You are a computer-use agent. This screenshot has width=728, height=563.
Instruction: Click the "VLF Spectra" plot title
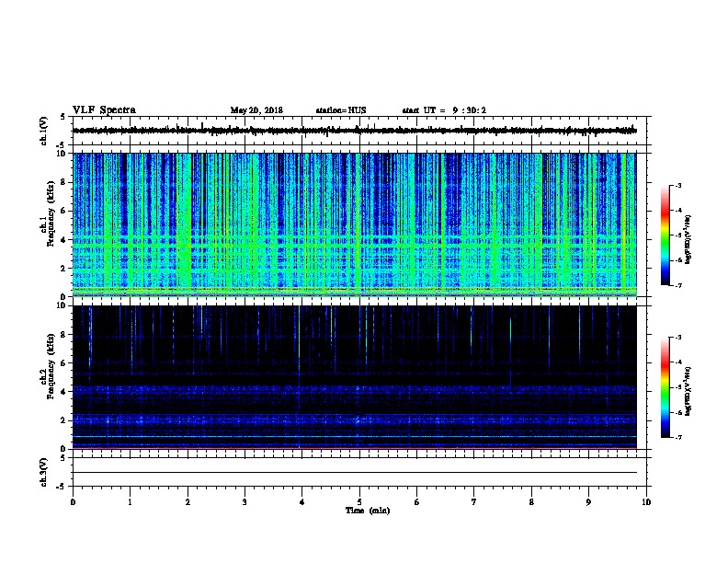point(104,110)
